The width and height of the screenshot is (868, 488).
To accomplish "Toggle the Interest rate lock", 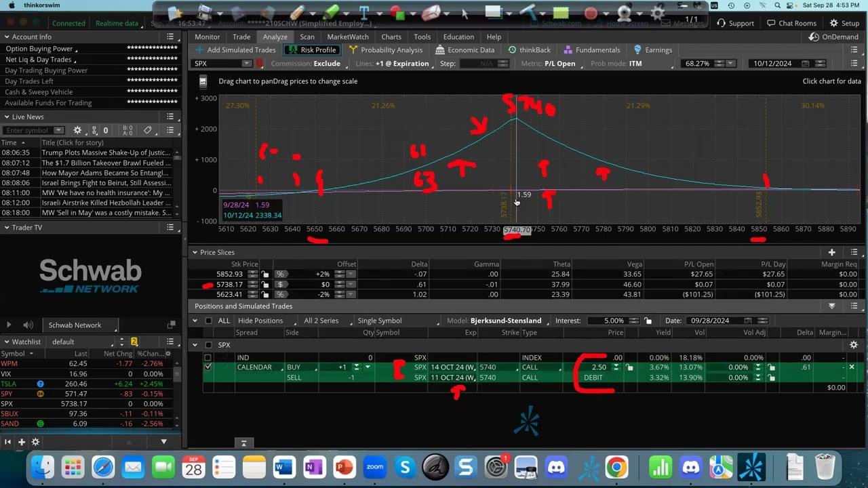I will 648,321.
